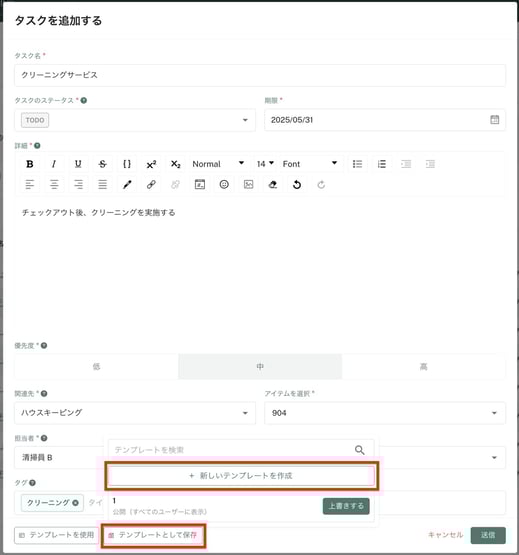Click the superscript icon
This screenshot has width=519, height=555.
(151, 164)
